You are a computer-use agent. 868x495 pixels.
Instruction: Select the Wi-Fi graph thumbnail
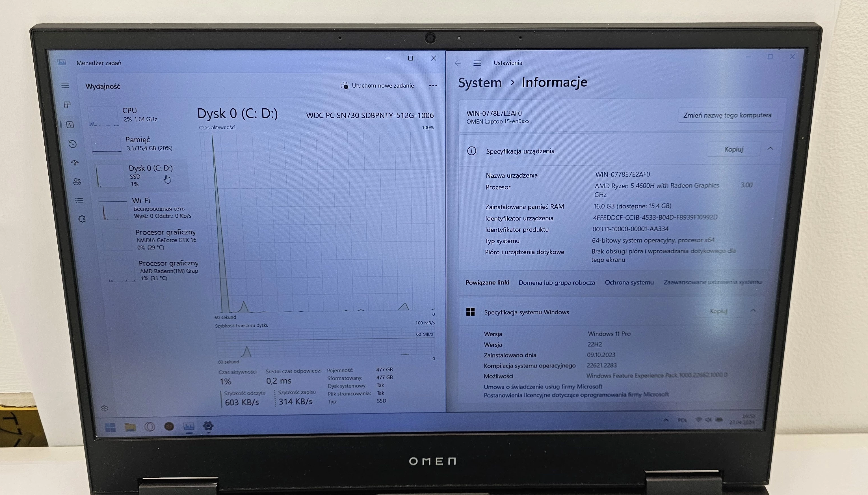point(114,209)
